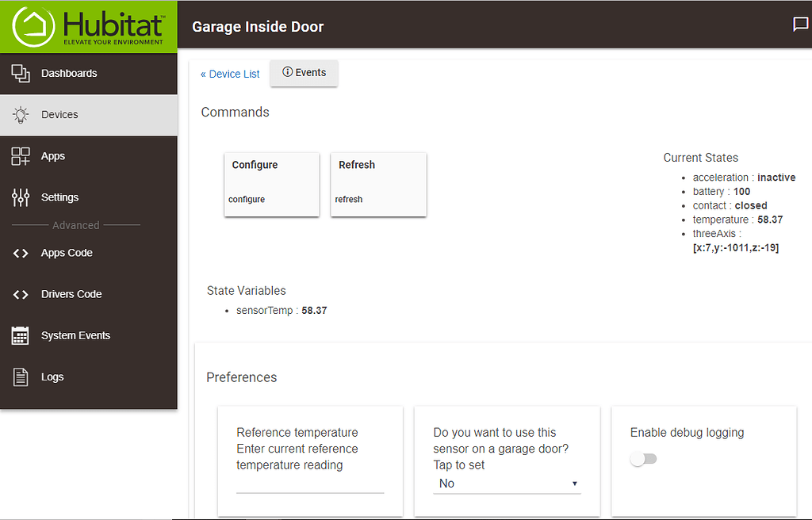Screen dimensions: 812x520
Task: Run the Configure command
Action: click(x=271, y=184)
